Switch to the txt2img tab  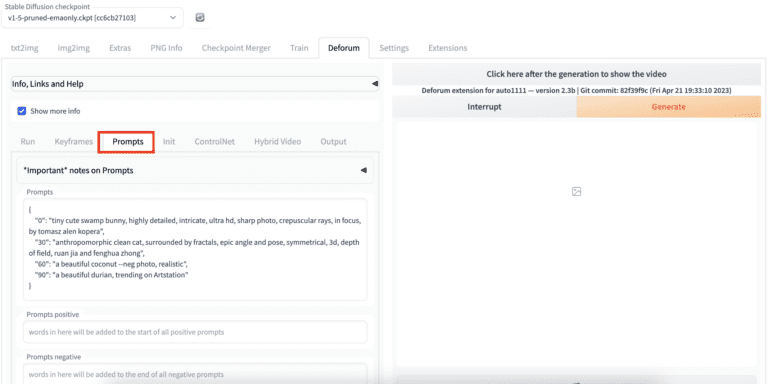click(x=24, y=48)
